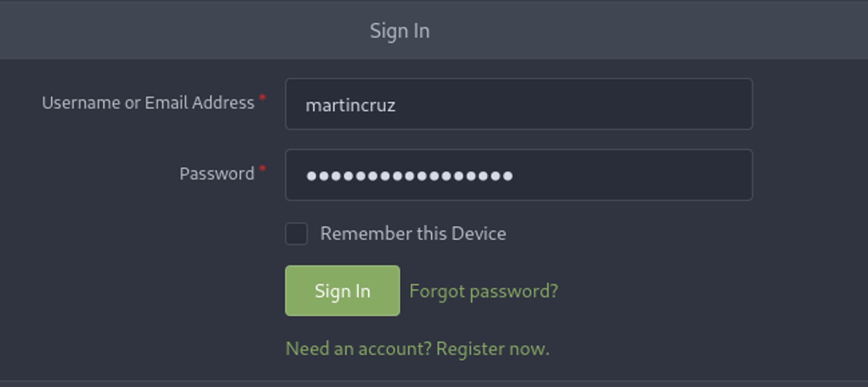868x387 pixels.
Task: Click the Username or Email Address input field
Action: pyautogui.click(x=518, y=104)
